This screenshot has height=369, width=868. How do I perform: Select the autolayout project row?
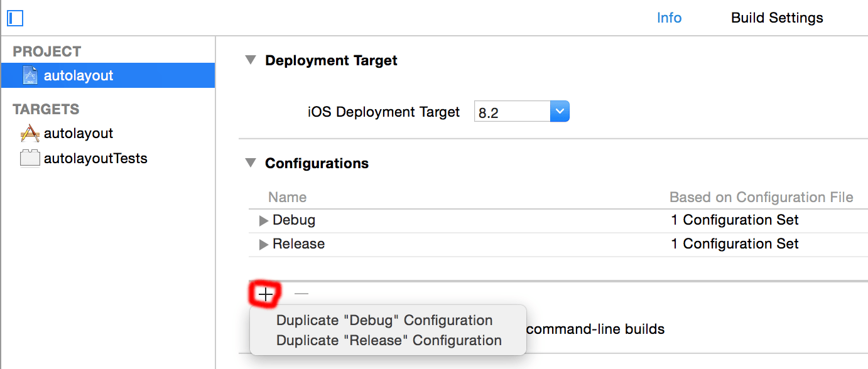[x=107, y=76]
